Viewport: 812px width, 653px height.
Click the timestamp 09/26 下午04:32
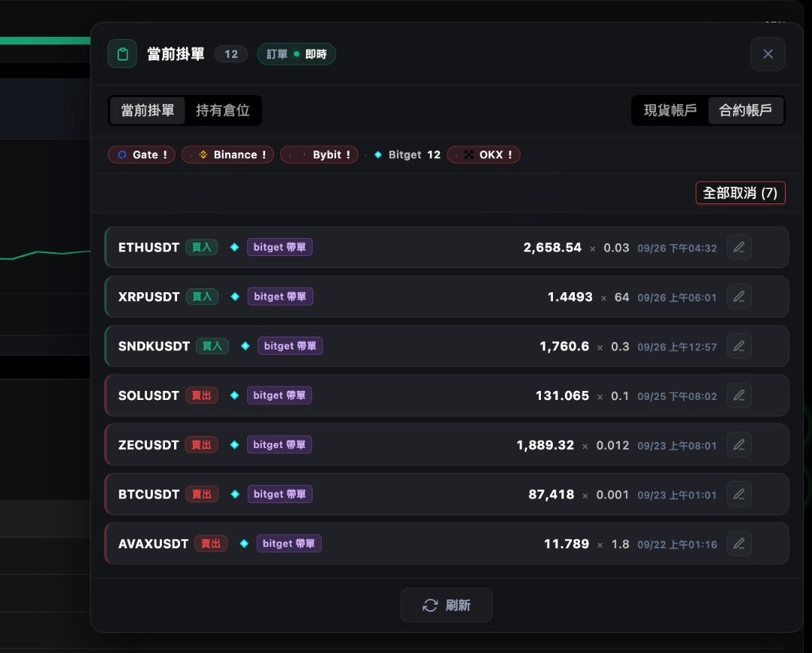click(677, 248)
